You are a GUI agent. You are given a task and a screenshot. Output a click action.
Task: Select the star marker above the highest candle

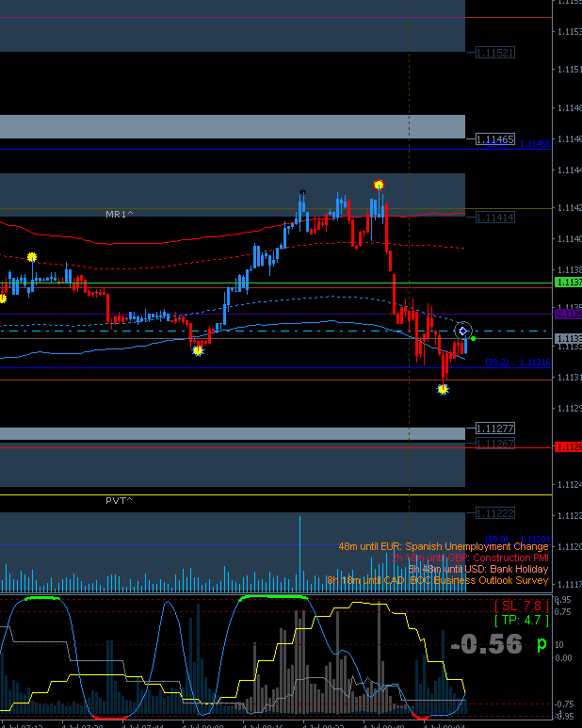379,185
